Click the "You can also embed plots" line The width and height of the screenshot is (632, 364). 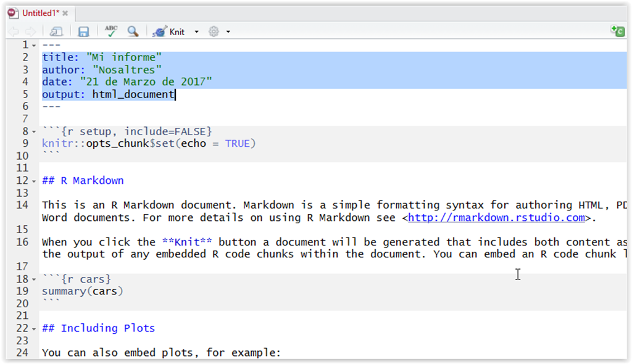(161, 353)
